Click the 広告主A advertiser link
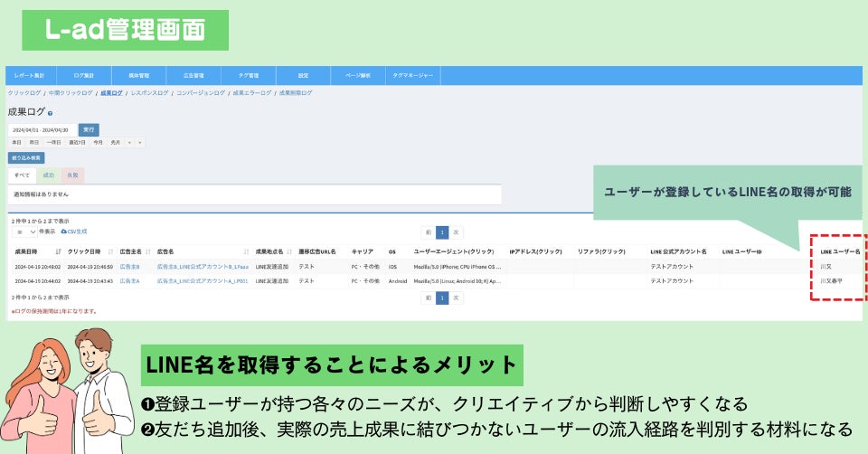This screenshot has height=454, width=868. click(x=129, y=281)
